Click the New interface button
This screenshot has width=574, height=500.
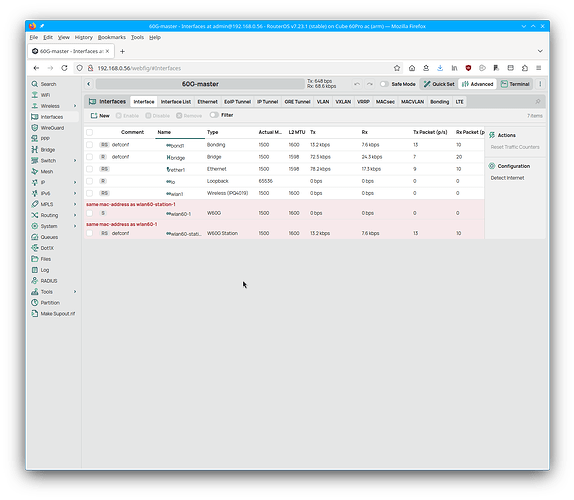(x=100, y=116)
